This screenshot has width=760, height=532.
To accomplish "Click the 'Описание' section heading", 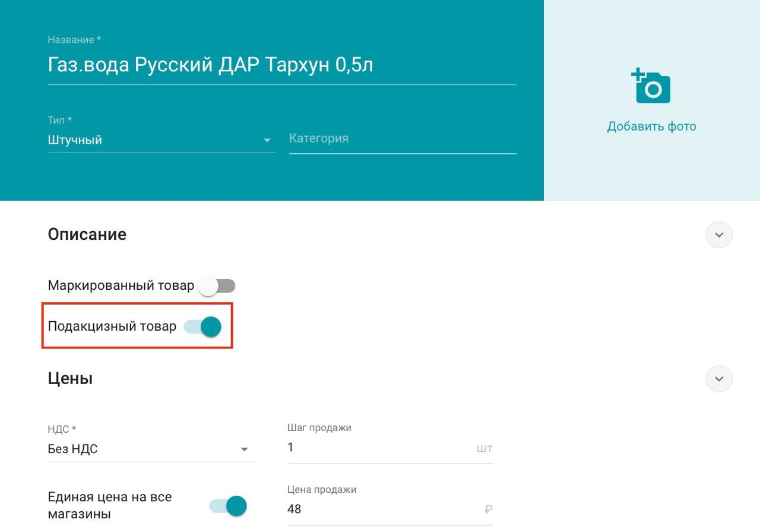I will [x=87, y=235].
